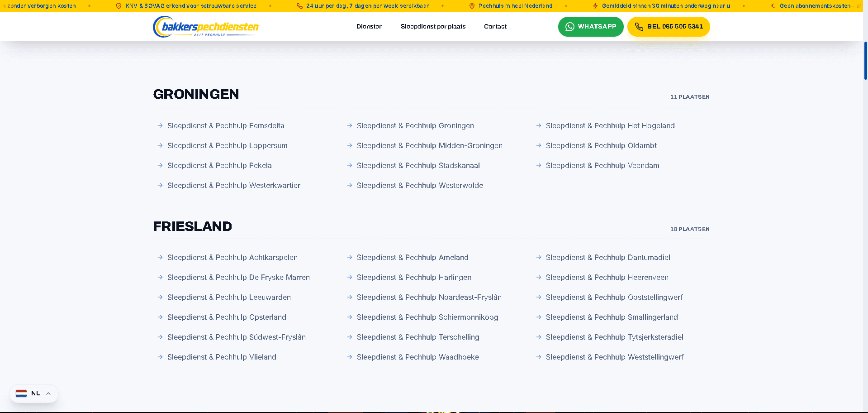
Task: Open Sleepdienst & Pechhulp Heerenveen link
Action: pos(607,277)
